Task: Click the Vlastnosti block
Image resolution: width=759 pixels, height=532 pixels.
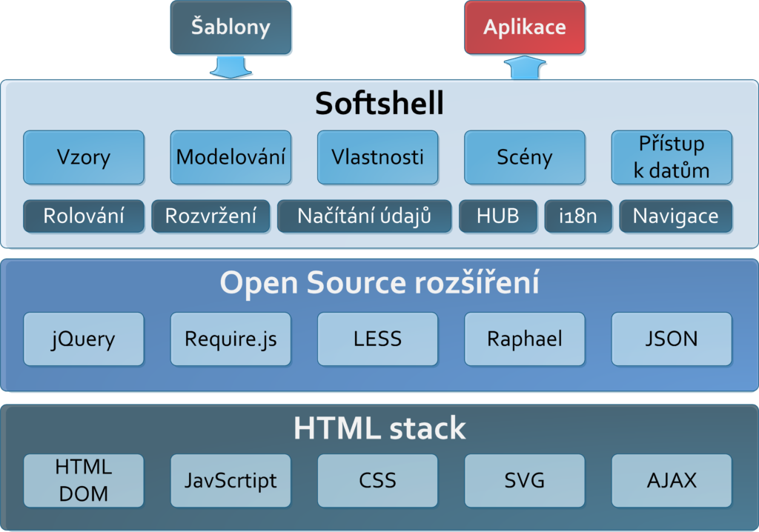Action: pyautogui.click(x=377, y=157)
